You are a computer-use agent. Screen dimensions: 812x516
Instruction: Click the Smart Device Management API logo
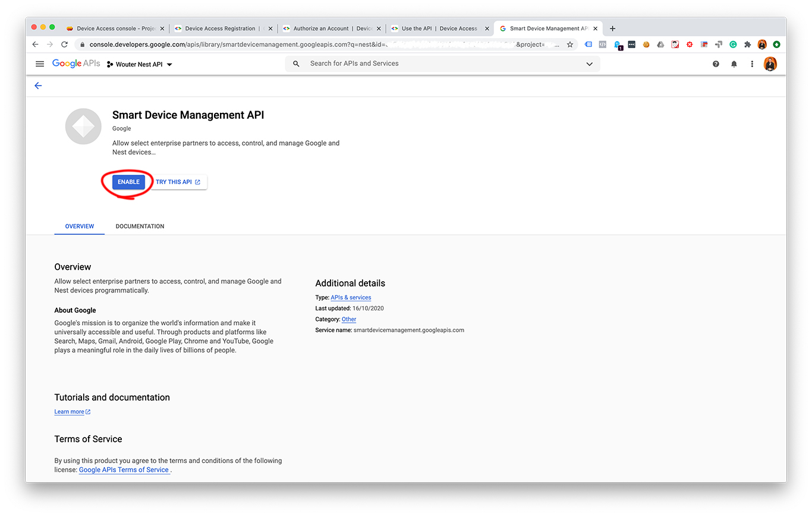83,127
